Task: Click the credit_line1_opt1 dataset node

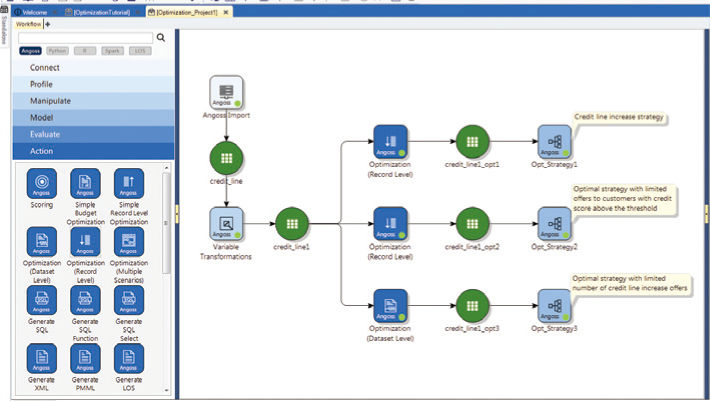Action: coord(472,142)
